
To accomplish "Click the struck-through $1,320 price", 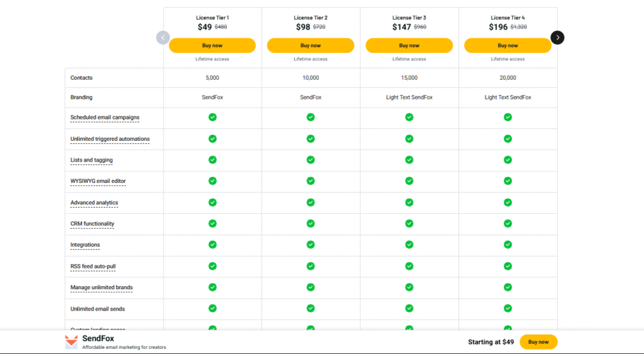I will (x=519, y=27).
